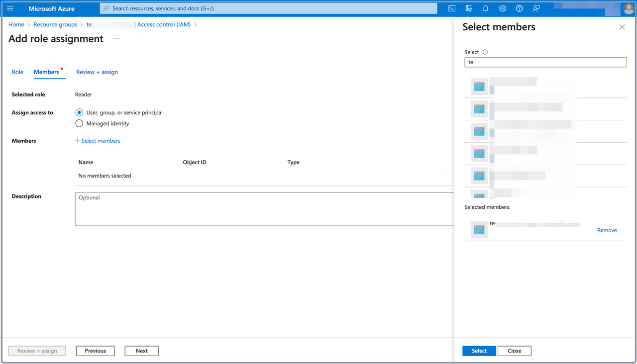Click the Next button
Viewport: 637px width, 364px height.
141,351
